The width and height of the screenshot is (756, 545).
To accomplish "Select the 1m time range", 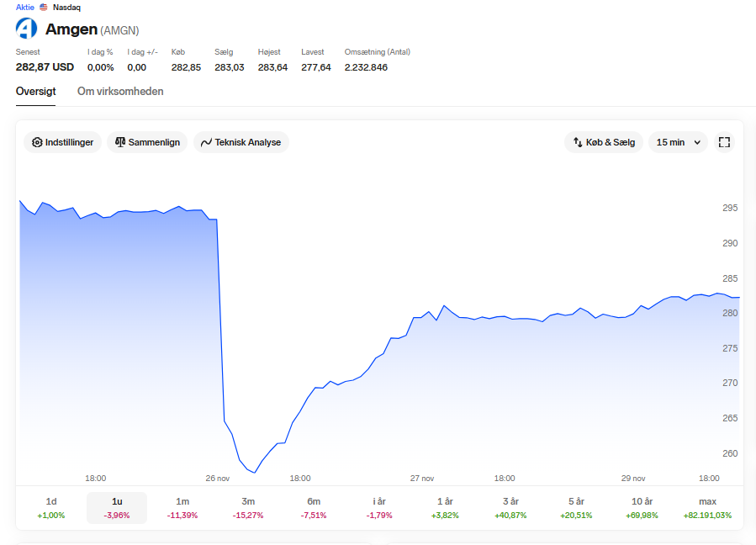I will [x=182, y=508].
